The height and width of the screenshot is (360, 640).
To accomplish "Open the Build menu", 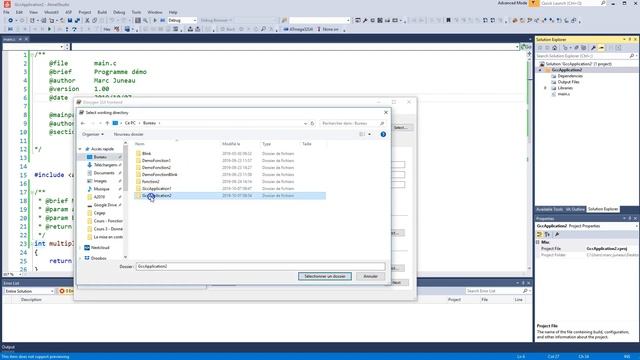I will pos(102,12).
